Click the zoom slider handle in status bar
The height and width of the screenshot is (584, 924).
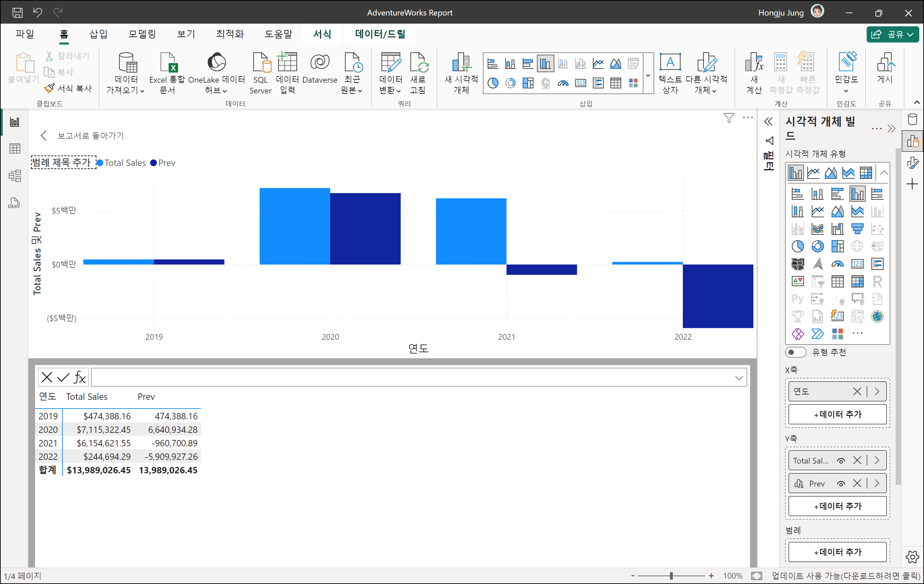click(x=671, y=576)
